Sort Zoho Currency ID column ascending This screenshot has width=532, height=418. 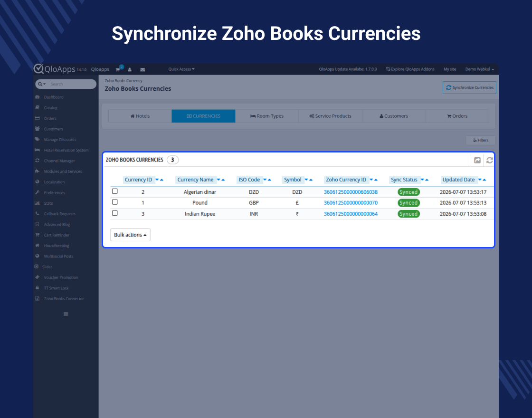[x=376, y=180]
